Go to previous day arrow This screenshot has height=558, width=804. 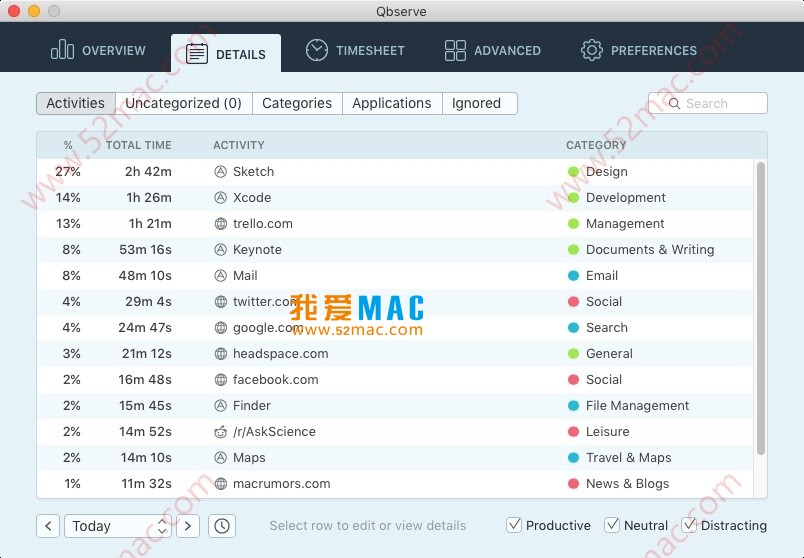point(48,526)
